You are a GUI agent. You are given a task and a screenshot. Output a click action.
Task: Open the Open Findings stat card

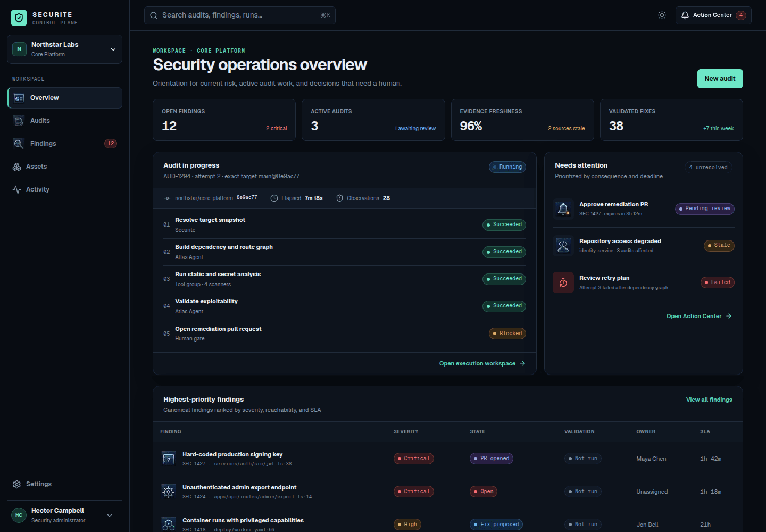224,120
